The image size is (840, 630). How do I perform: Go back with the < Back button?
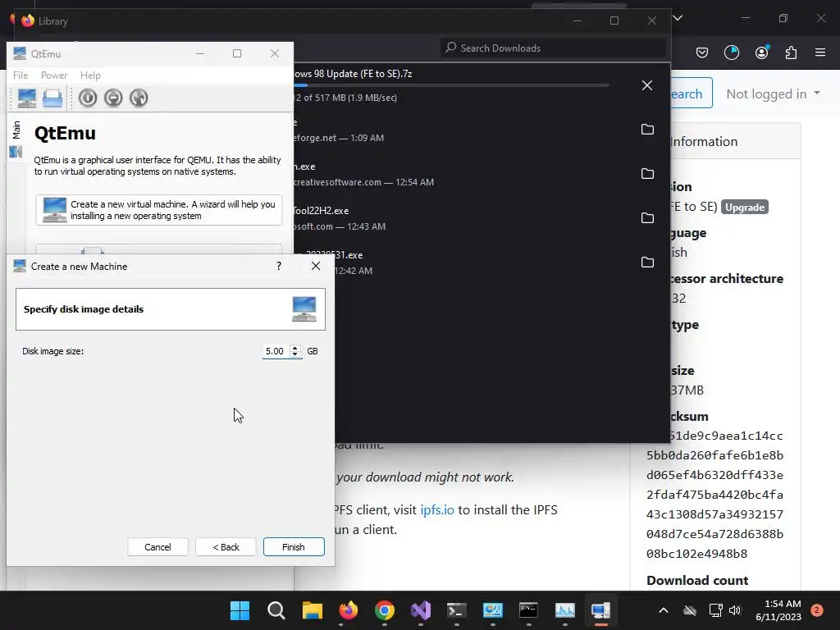(226, 547)
